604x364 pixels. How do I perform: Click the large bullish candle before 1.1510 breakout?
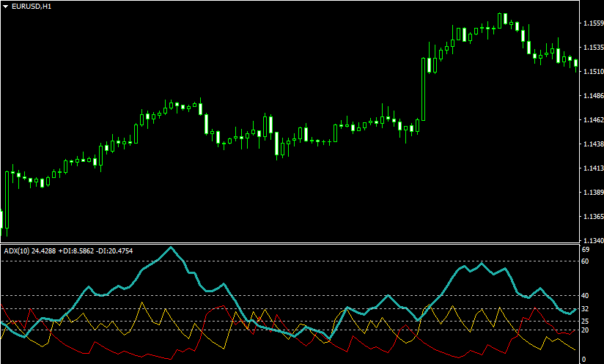[424, 88]
